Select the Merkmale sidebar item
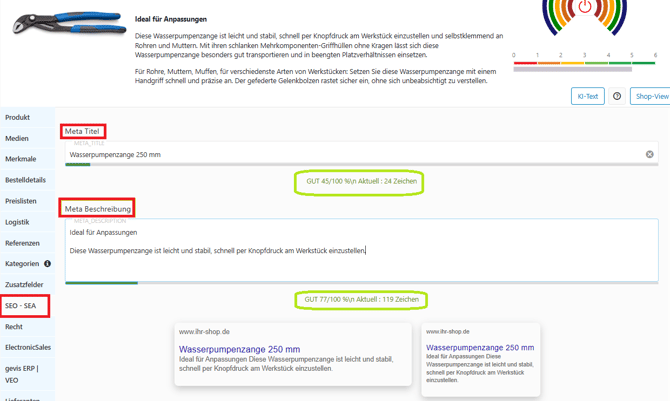Image resolution: width=670 pixels, height=401 pixels. pyautogui.click(x=20, y=160)
